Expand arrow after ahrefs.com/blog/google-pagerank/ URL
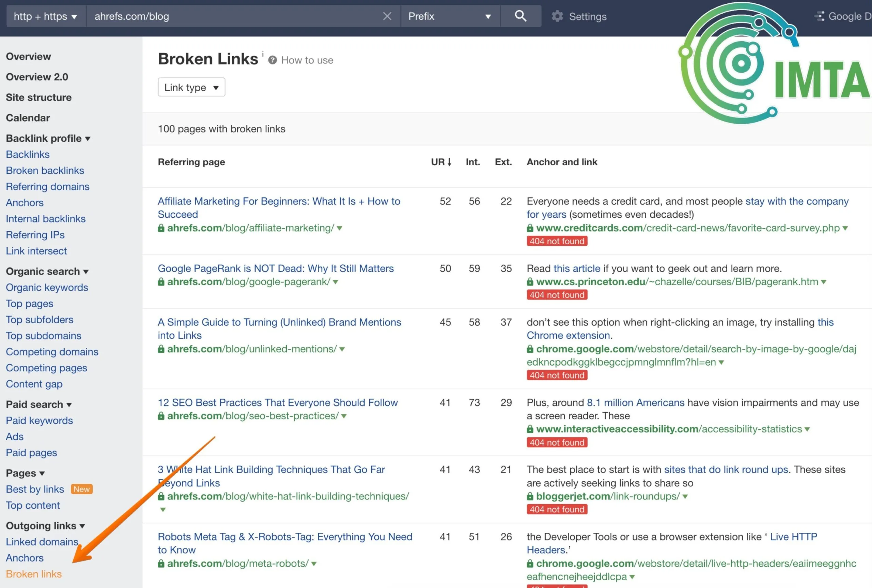The width and height of the screenshot is (872, 588). (x=336, y=282)
